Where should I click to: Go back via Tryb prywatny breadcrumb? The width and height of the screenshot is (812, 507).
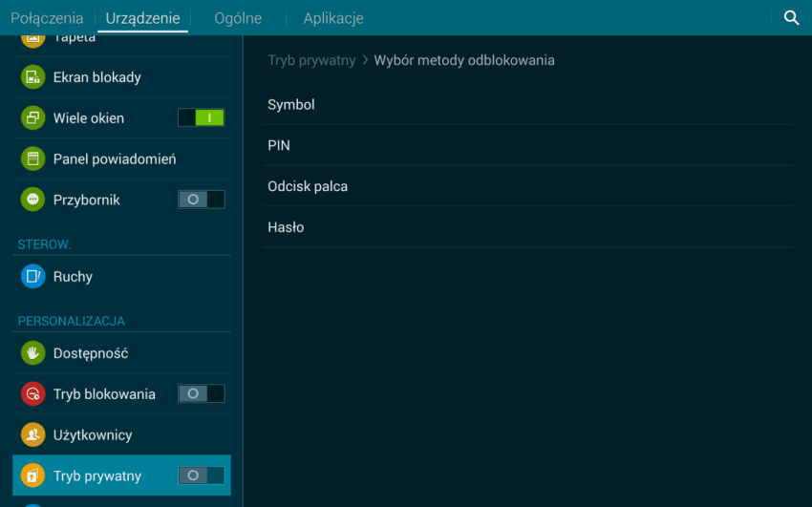click(x=311, y=60)
